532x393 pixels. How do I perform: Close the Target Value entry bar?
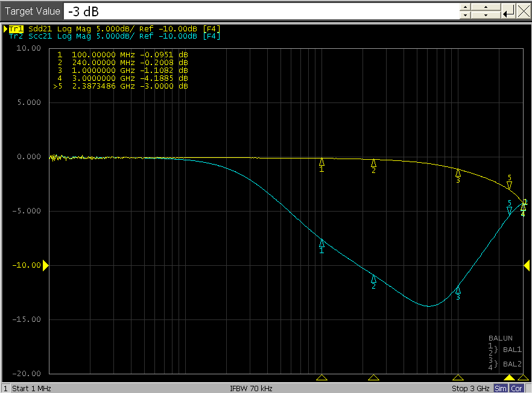(523, 11)
